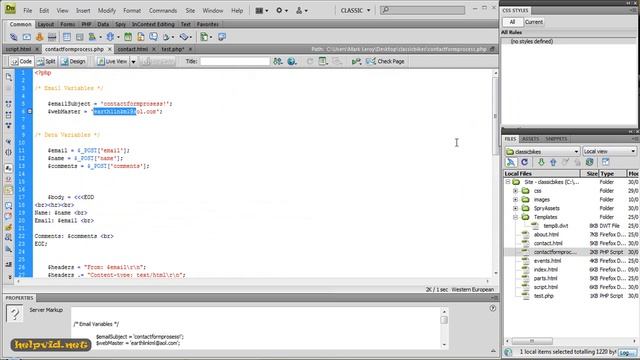Open the Local view dropdown
Image resolution: width=640 pixels, height=360 pixels.
pos(609,151)
